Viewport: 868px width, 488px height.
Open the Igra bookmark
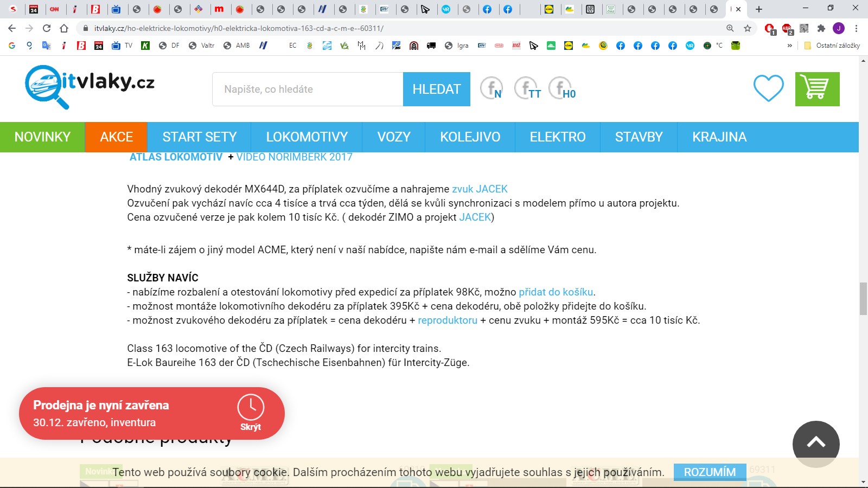pos(456,46)
